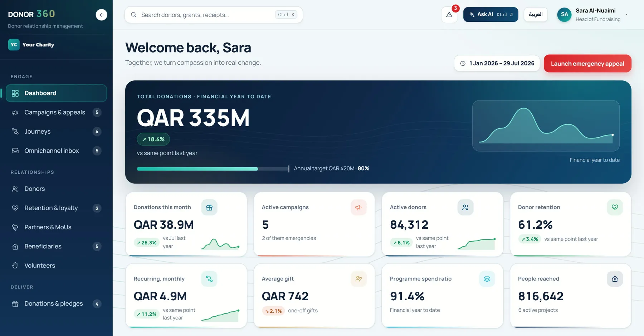
Task: Click the 84,312 active donors value
Action: coord(409,225)
